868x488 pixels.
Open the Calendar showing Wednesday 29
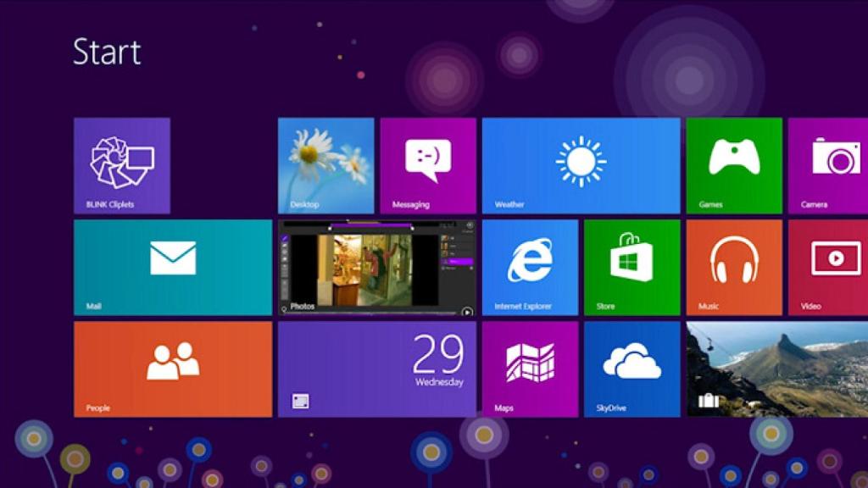click(376, 369)
